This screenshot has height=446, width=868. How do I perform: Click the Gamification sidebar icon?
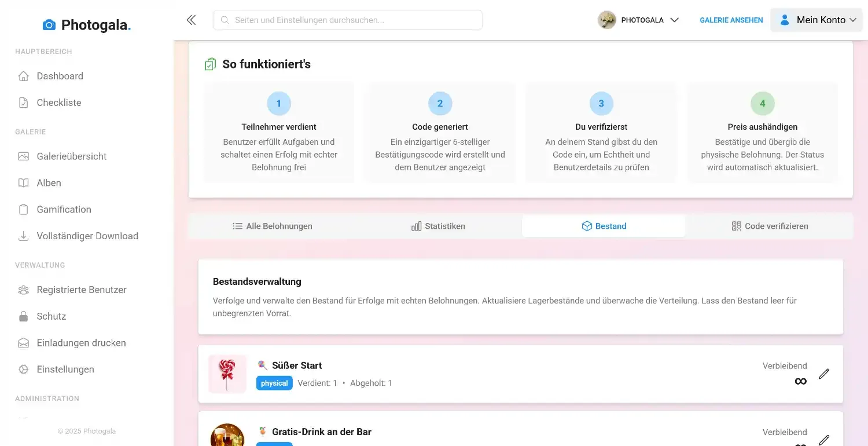pos(24,210)
